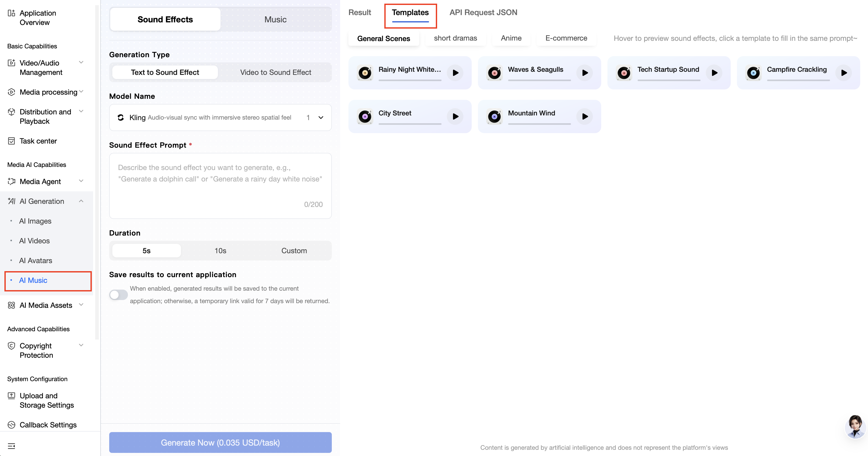Switch to the Result tab

tap(360, 12)
